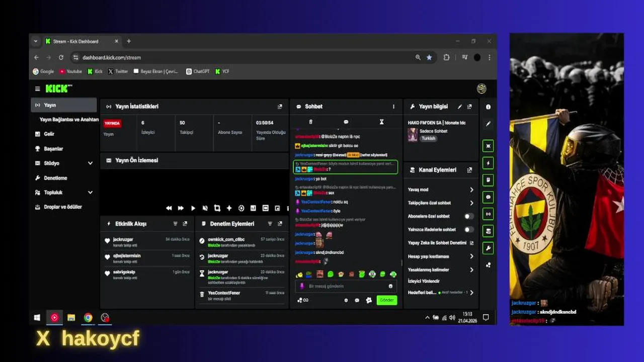Image resolution: width=644 pixels, height=362 pixels.
Task: Open File Explorer from taskbar
Action: pos(71,317)
